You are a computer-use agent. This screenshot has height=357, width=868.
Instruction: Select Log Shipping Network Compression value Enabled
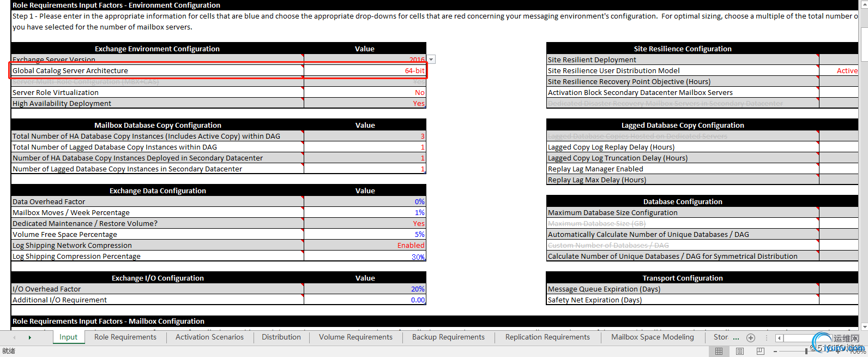pos(365,245)
